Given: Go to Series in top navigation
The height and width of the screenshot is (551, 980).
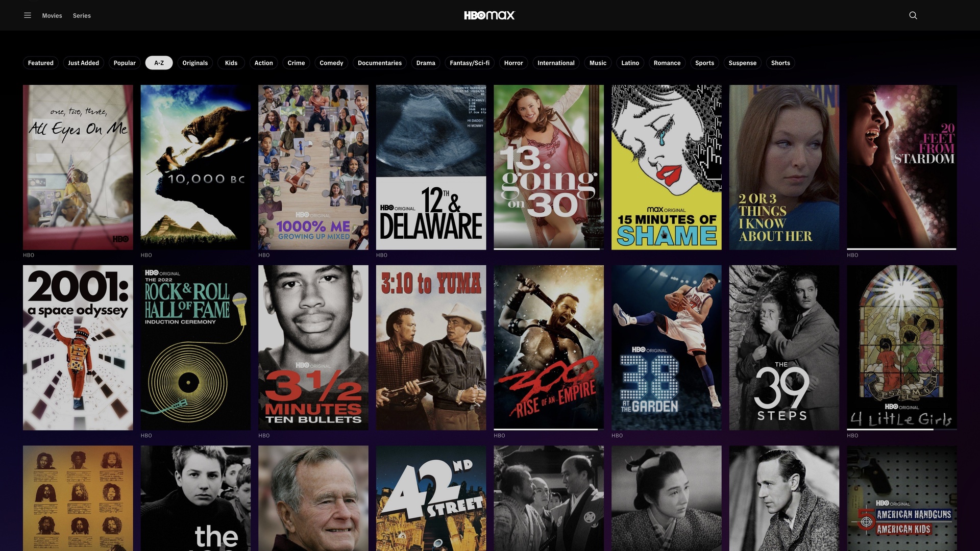Looking at the screenshot, I should tap(82, 16).
